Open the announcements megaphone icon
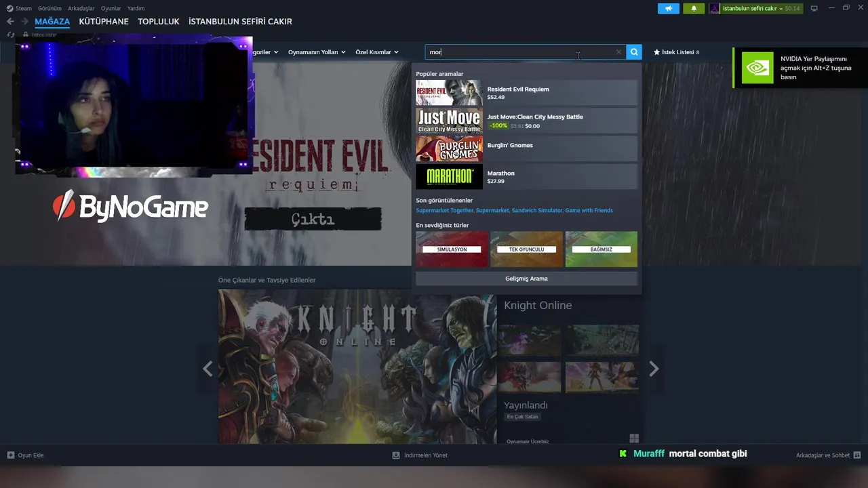This screenshot has width=868, height=488. click(x=669, y=8)
